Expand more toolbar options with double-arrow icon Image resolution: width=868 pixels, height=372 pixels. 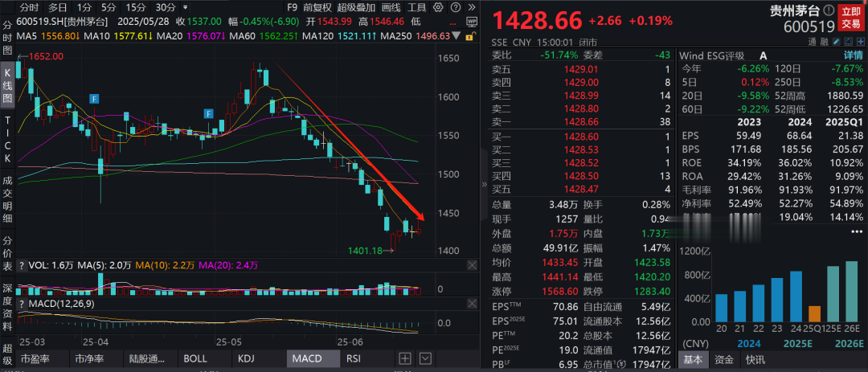point(471,7)
